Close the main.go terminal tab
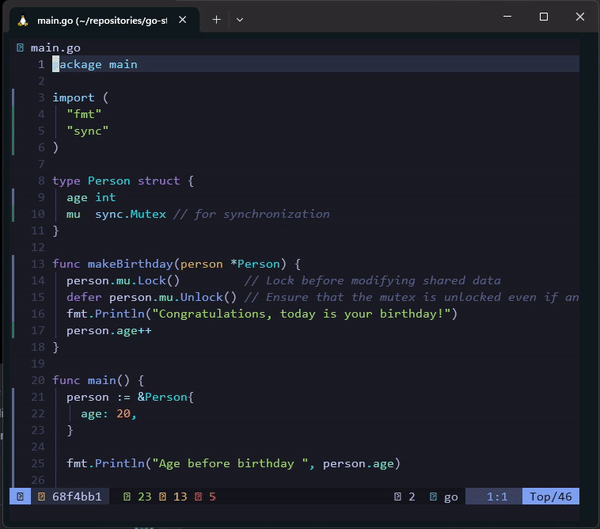This screenshot has height=529, width=600. coord(183,19)
